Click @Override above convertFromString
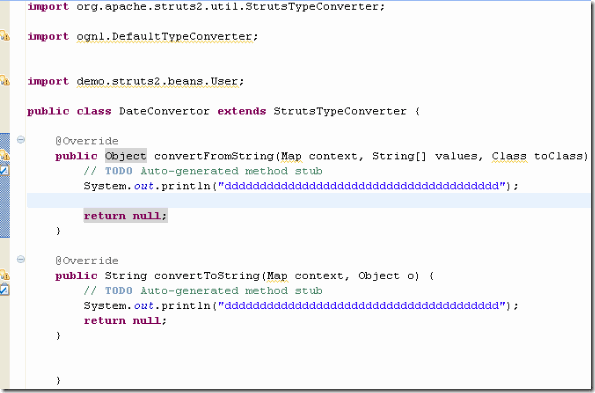595x393 pixels. tap(87, 141)
